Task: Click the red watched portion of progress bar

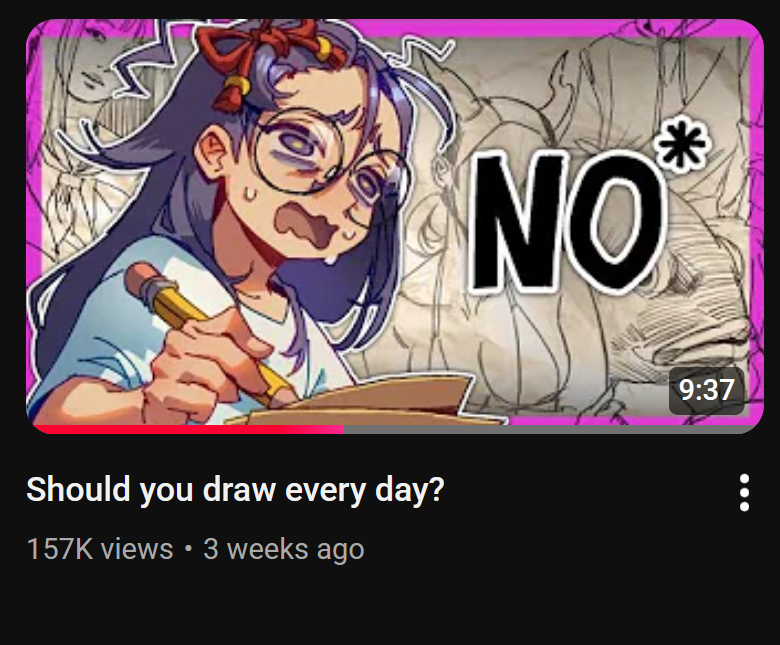Action: point(187,430)
